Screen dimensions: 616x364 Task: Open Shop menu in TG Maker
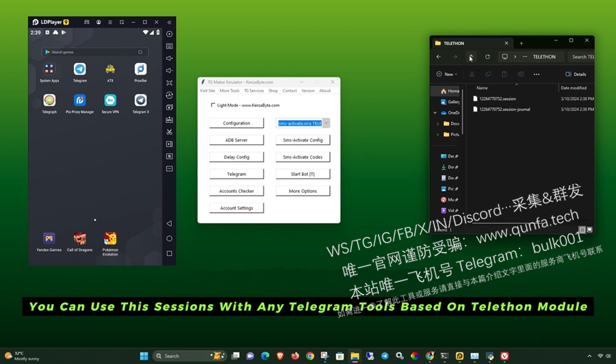(273, 91)
